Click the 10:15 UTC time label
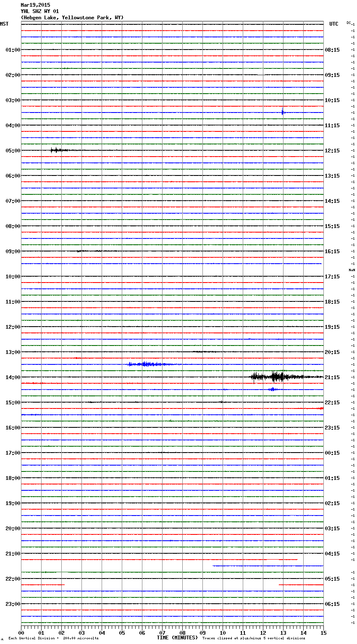Viewport: 357px width, 644px height. pos(332,100)
